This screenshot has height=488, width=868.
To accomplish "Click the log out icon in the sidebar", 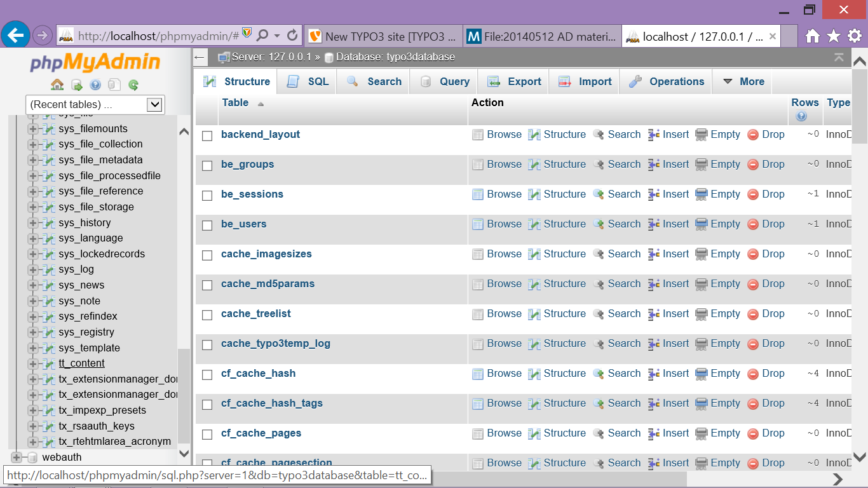I will pos(76,85).
